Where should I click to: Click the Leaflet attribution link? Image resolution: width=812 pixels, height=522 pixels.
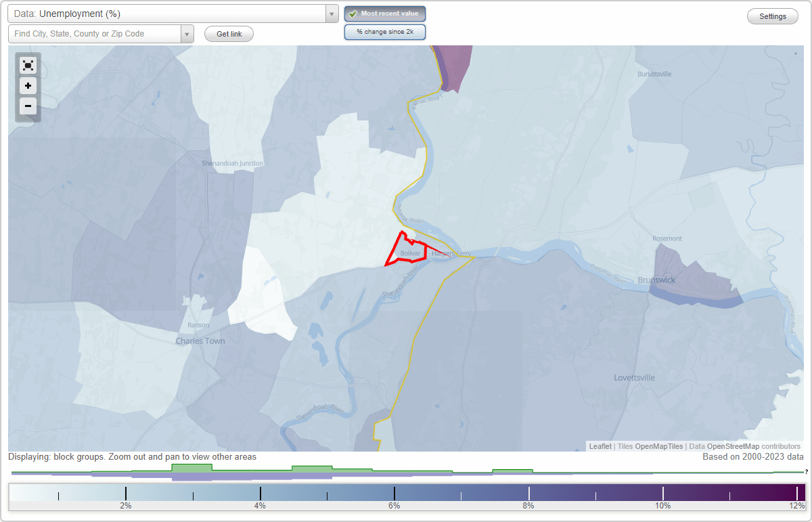(599, 446)
